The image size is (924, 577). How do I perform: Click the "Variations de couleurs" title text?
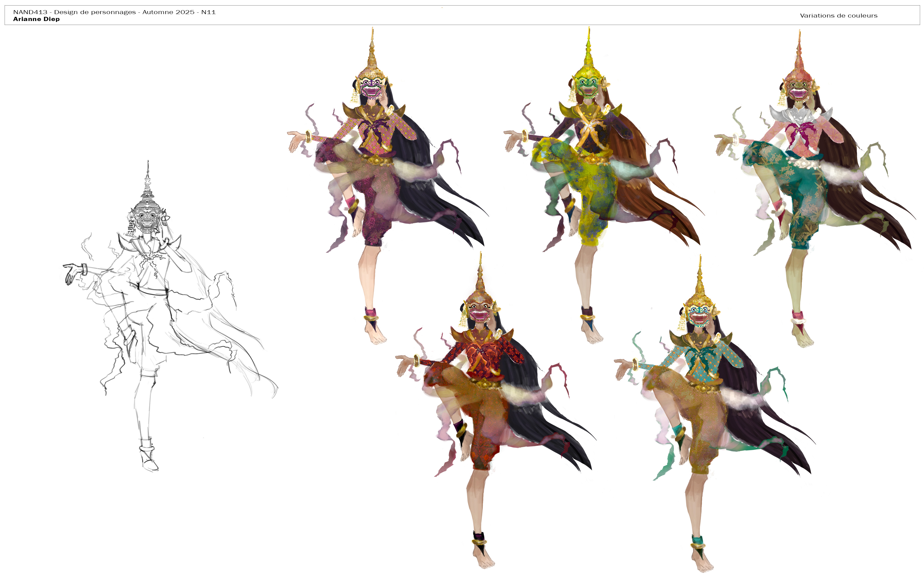coord(839,16)
